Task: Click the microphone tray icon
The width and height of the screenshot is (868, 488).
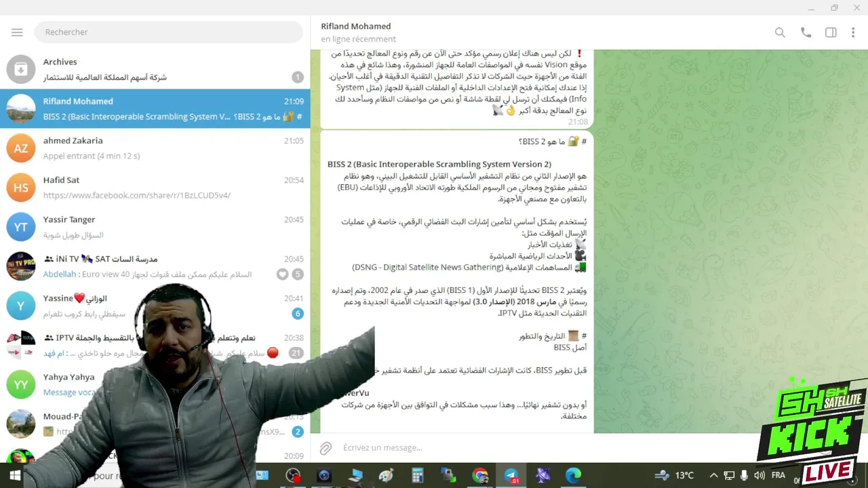Action: point(744,475)
